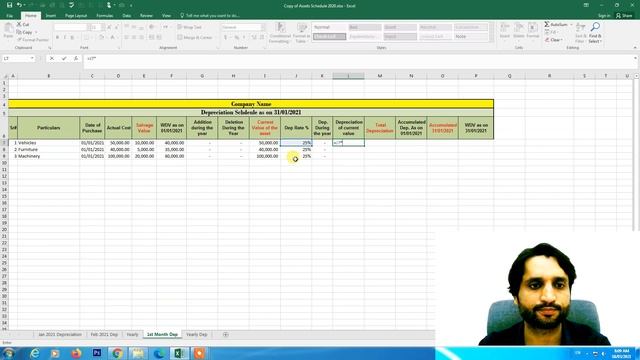Toggle Underline formatting
Image resolution: width=640 pixels, height=360 pixels.
72,37
